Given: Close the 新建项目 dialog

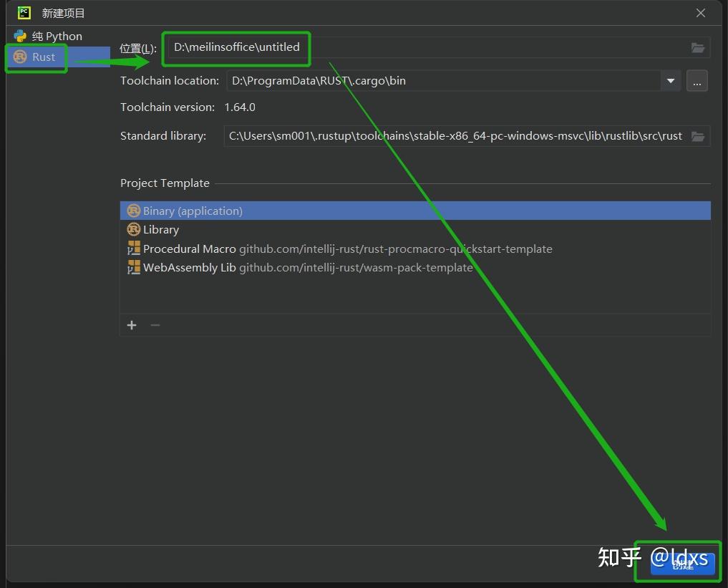Looking at the screenshot, I should 699,12.
